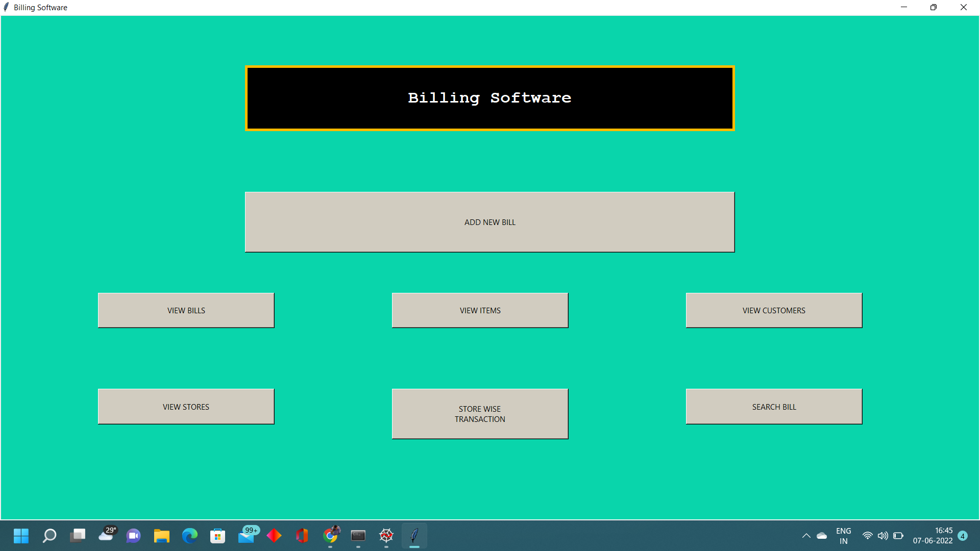Image resolution: width=980 pixels, height=551 pixels.
Task: Open STORE WISE TRANSACTION
Action: (x=479, y=414)
